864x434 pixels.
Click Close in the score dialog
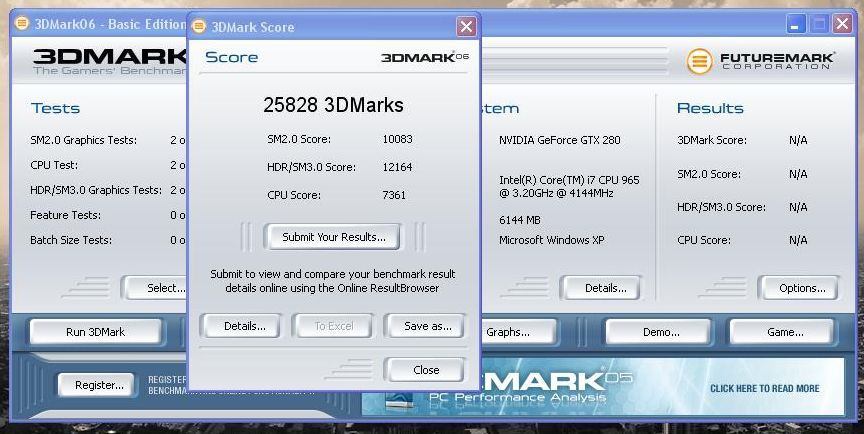click(424, 370)
